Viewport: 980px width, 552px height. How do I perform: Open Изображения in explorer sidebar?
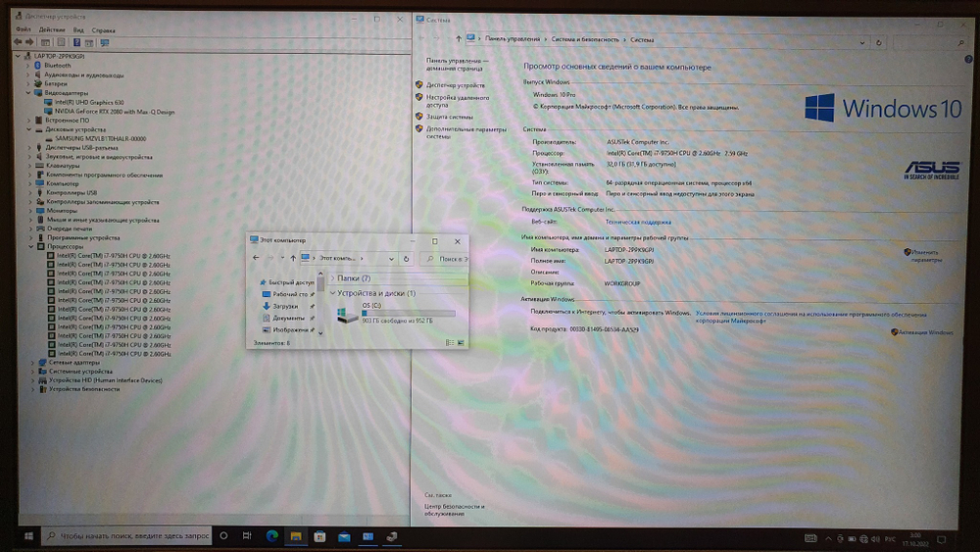[290, 329]
